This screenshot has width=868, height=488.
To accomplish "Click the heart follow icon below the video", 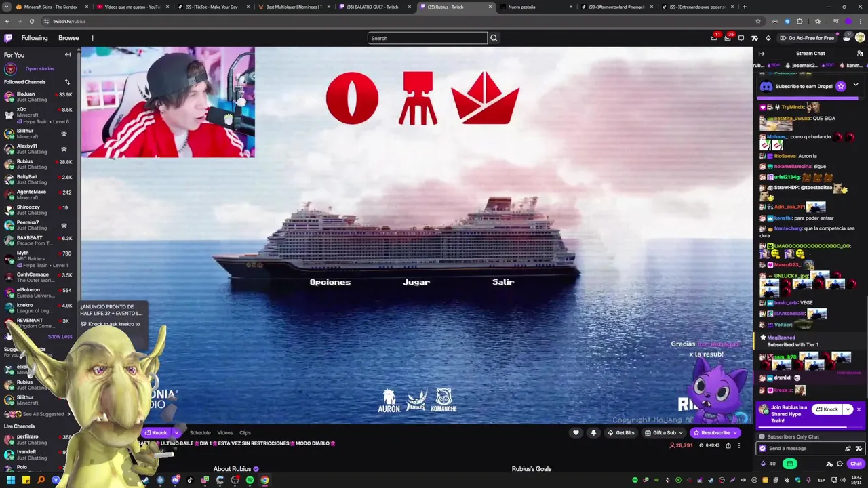I will [576, 433].
